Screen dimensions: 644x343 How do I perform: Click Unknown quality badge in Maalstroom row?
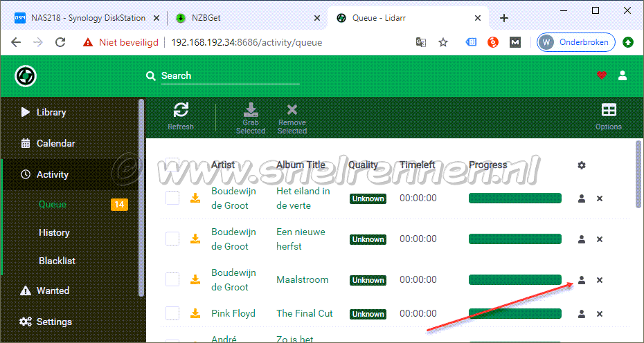pos(368,280)
